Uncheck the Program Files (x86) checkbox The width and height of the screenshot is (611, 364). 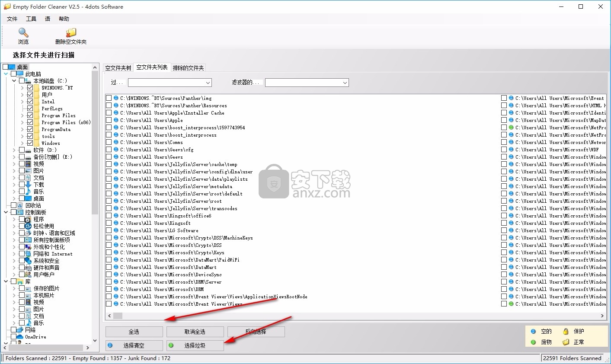tap(30, 122)
